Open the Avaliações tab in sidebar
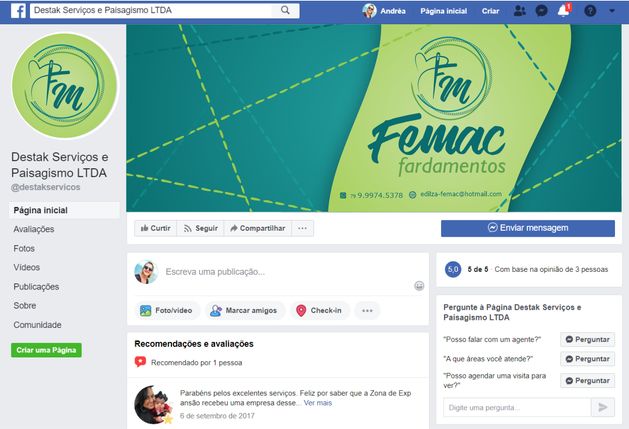 click(34, 229)
